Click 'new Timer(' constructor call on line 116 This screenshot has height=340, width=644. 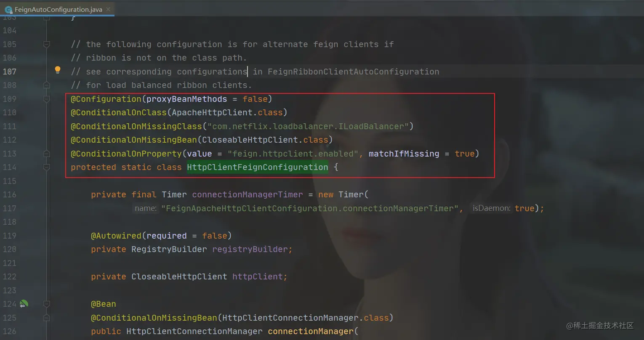tap(343, 194)
